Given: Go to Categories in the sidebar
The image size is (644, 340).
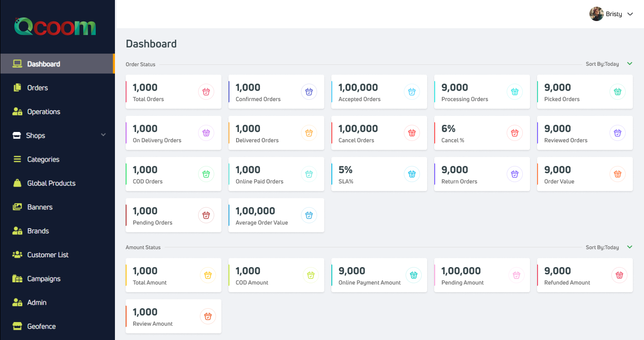Looking at the screenshot, I should point(43,159).
